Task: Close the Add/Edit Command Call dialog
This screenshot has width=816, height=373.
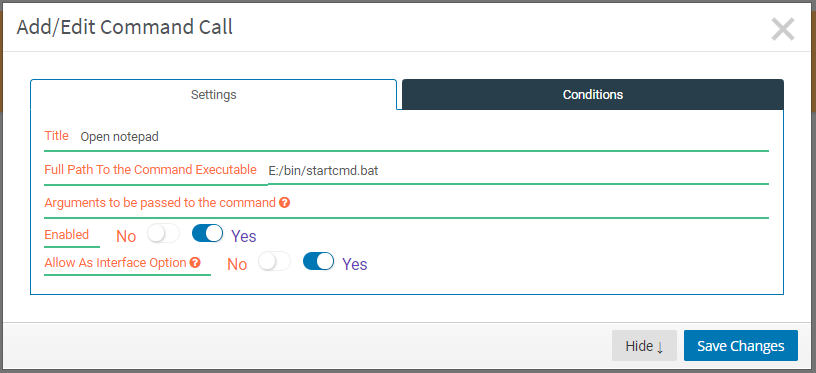Action: tap(783, 29)
